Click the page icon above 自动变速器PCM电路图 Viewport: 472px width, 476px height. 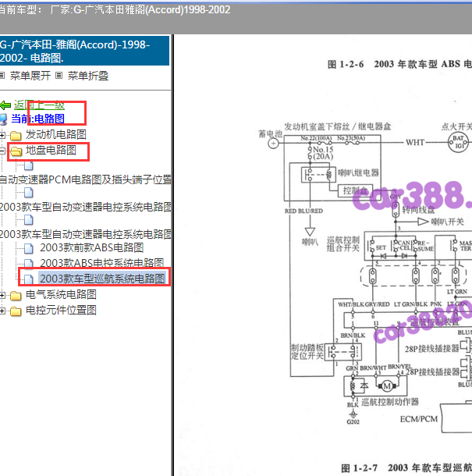(29, 165)
